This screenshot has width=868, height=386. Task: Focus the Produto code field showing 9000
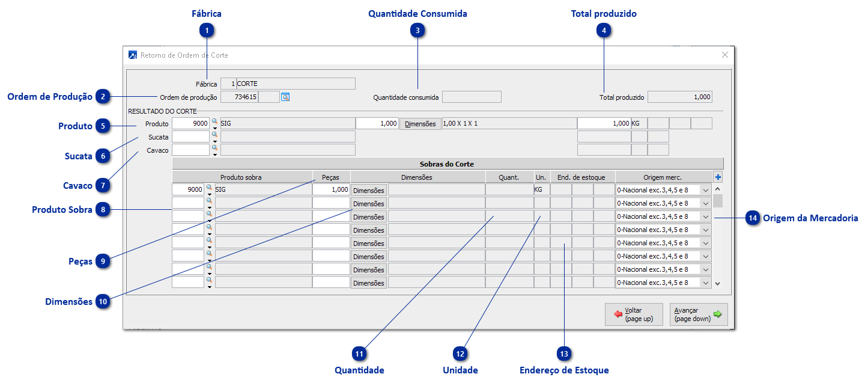(x=191, y=123)
